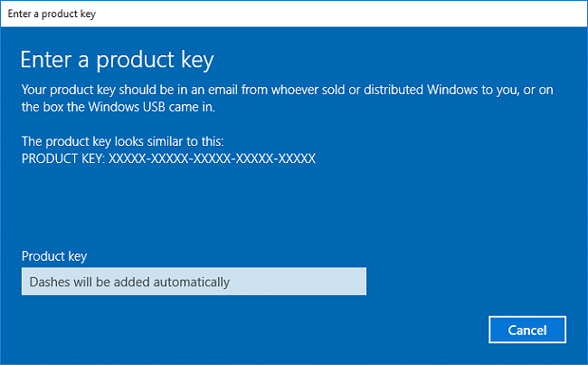Click the "Dashes will be added automatically" placeholder

[x=129, y=282]
